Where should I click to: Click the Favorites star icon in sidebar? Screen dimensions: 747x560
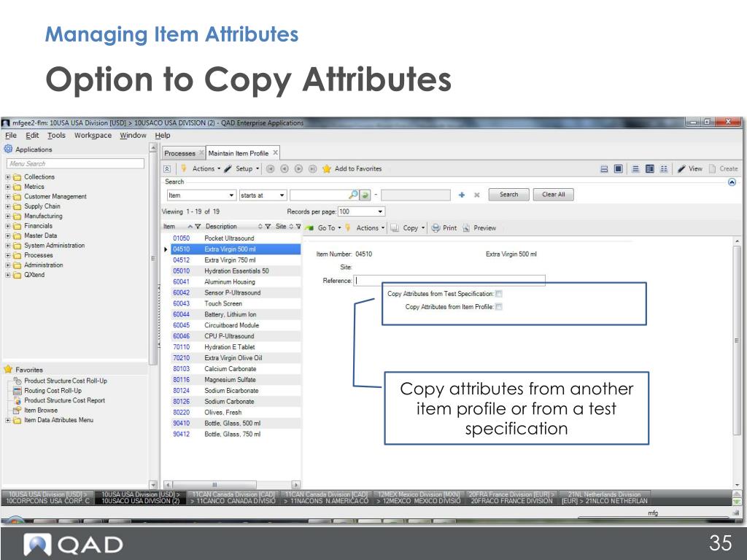(x=8, y=369)
